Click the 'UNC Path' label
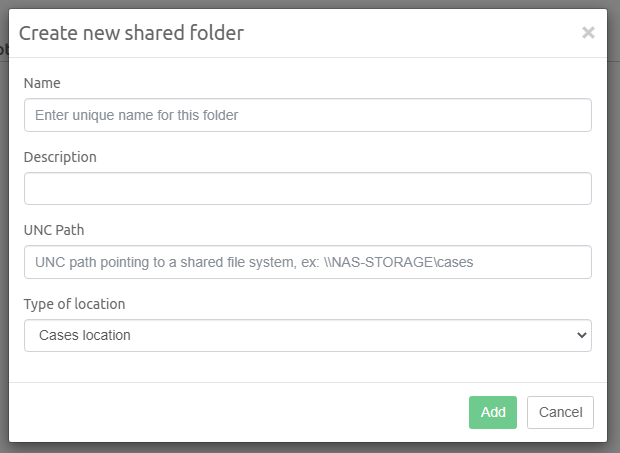The image size is (620, 453). pos(54,230)
